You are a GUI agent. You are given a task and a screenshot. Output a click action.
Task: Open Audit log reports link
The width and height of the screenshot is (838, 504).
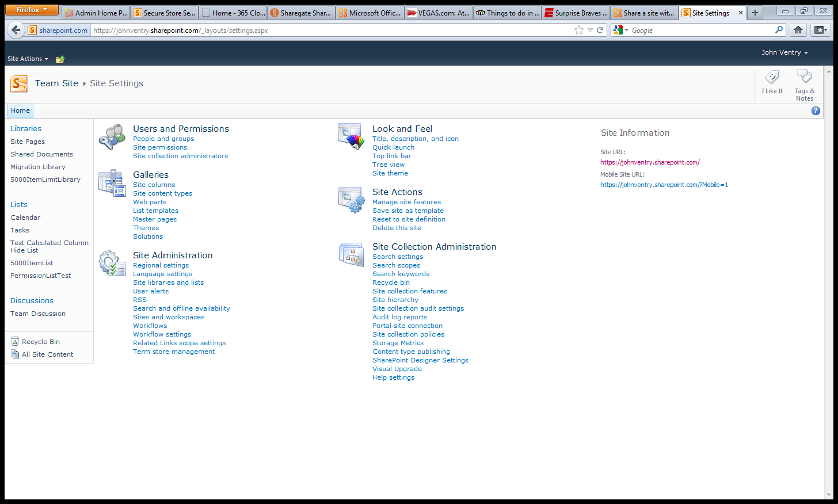point(399,317)
